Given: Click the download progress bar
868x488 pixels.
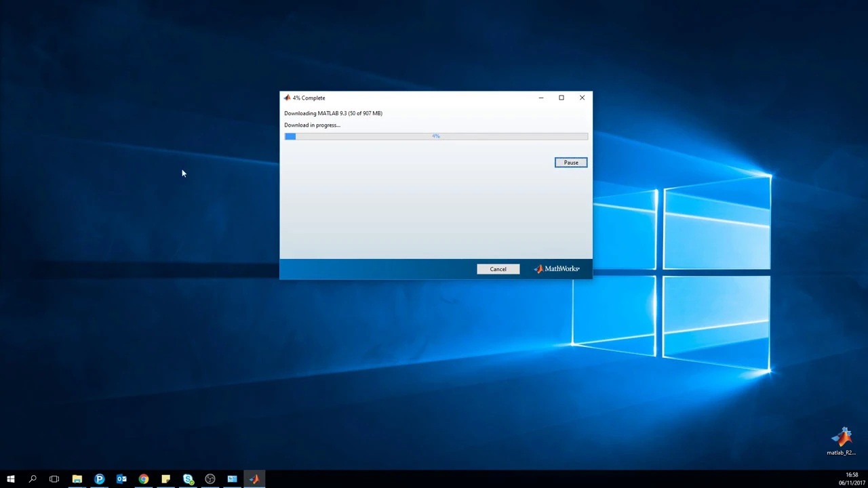Looking at the screenshot, I should point(436,136).
